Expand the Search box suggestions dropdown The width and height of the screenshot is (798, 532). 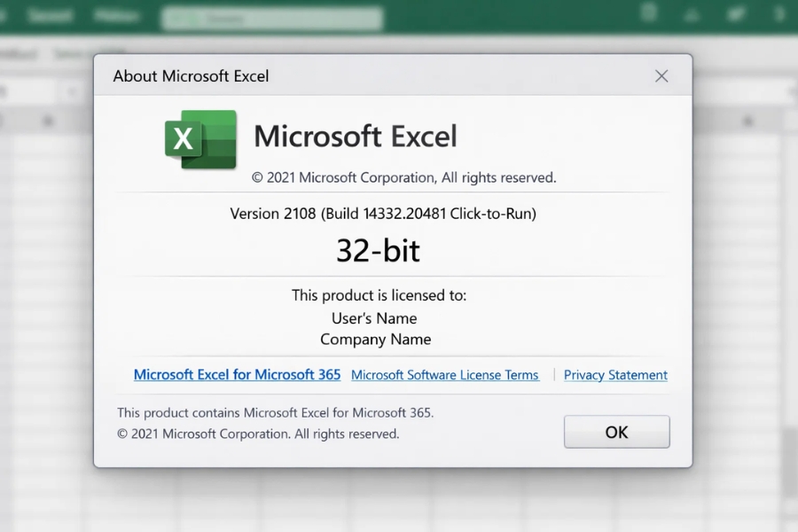372,16
